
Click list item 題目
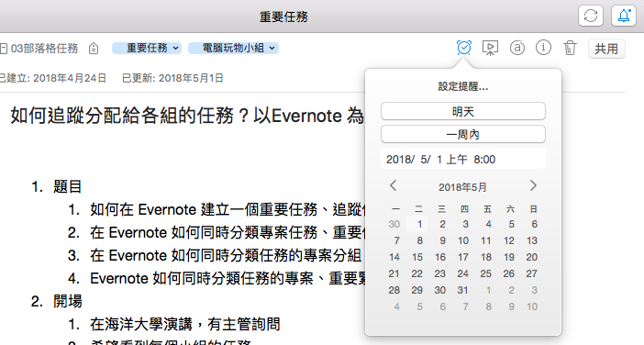click(x=67, y=187)
